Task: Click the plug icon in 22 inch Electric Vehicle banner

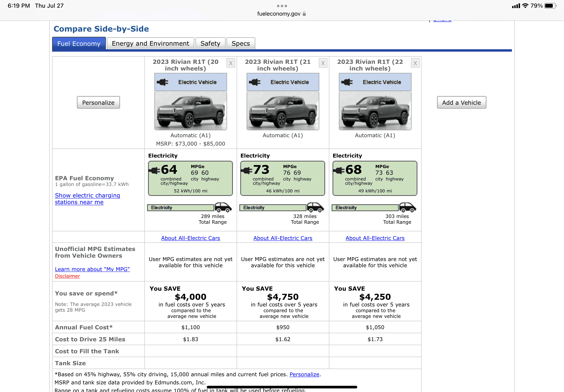Action: coord(347,82)
